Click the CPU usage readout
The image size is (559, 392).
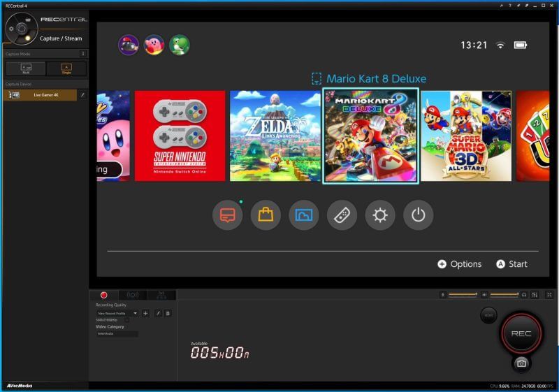[x=500, y=386]
